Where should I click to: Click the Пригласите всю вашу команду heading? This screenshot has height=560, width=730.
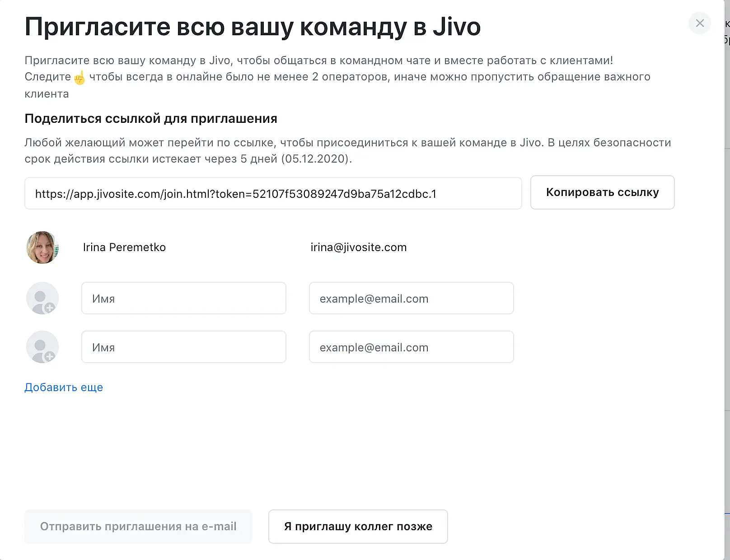point(253,27)
